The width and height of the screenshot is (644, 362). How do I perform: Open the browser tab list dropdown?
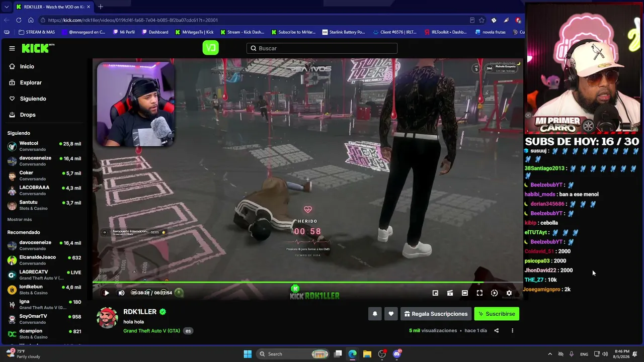coord(7,7)
